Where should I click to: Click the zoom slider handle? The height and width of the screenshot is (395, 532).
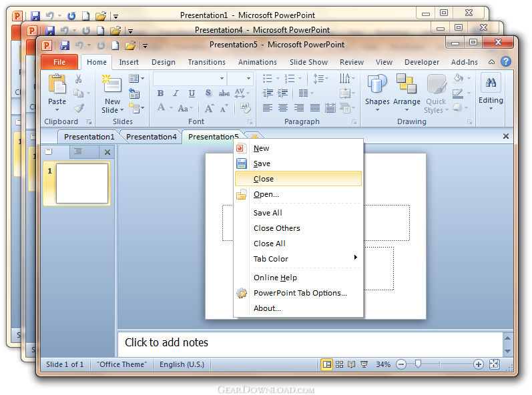pos(418,364)
